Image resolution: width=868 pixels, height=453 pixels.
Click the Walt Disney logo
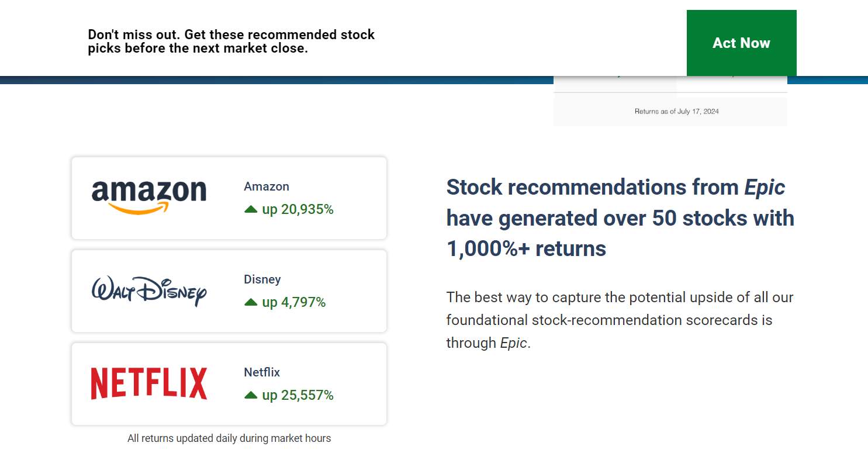coord(149,291)
